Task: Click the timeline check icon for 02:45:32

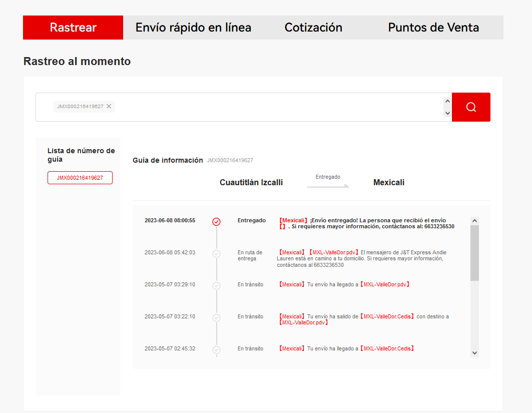Action: 216,349
